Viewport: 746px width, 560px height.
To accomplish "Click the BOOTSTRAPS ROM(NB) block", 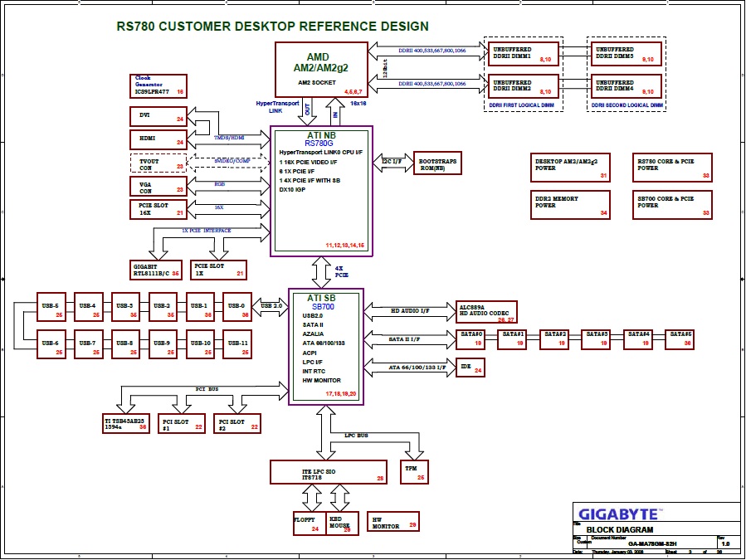I will (437, 163).
